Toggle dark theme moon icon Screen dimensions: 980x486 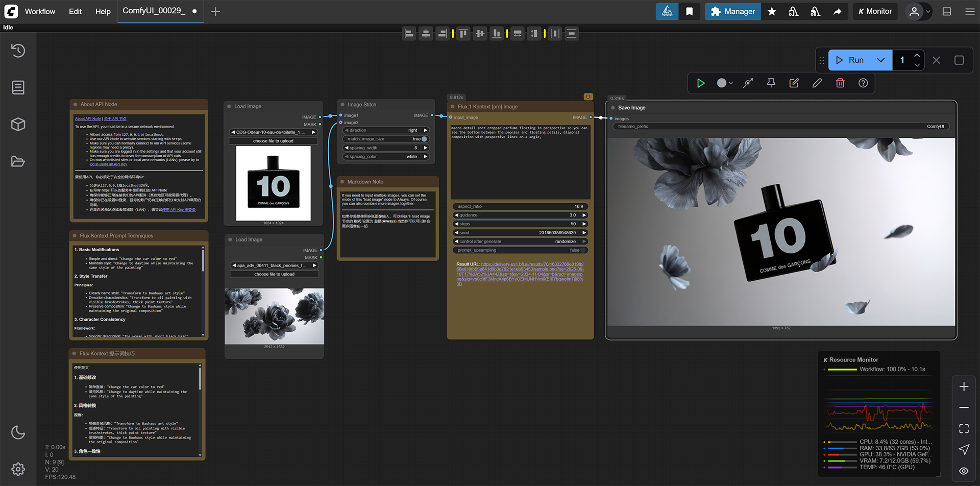[18, 432]
